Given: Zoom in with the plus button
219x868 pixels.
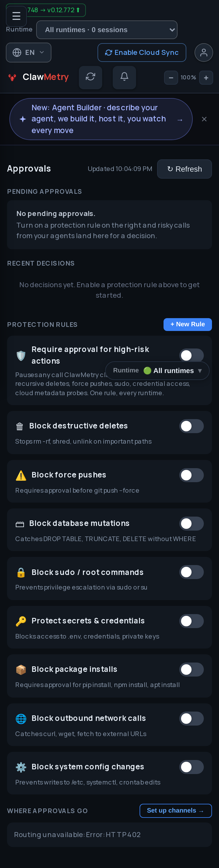Looking at the screenshot, I should [206, 78].
